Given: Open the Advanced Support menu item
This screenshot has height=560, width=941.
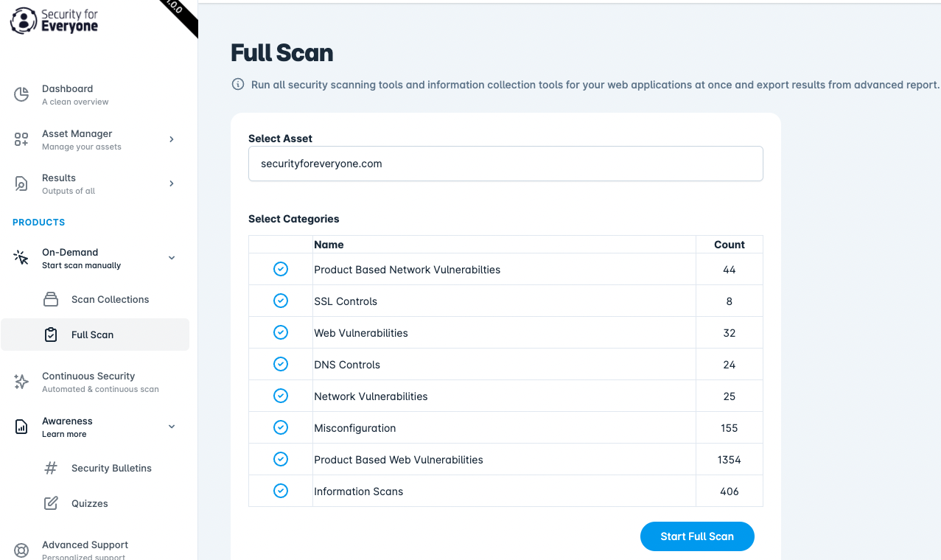Looking at the screenshot, I should point(95,550).
